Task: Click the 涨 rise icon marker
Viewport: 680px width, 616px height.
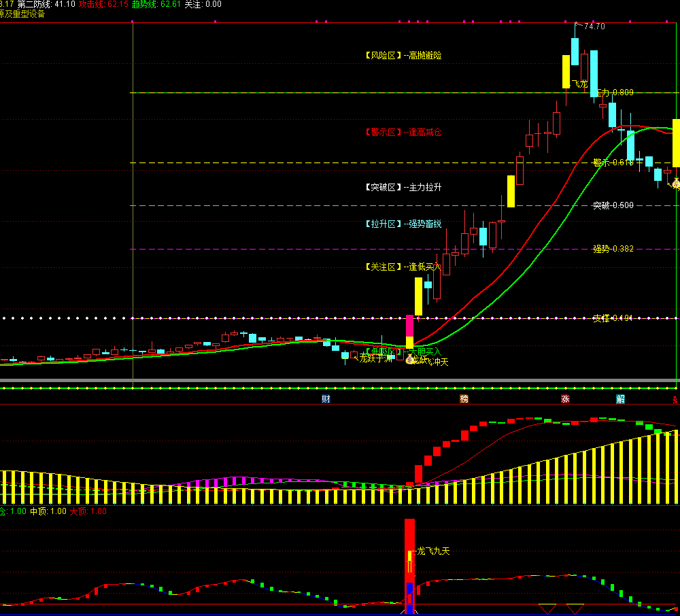Action: tap(565, 399)
